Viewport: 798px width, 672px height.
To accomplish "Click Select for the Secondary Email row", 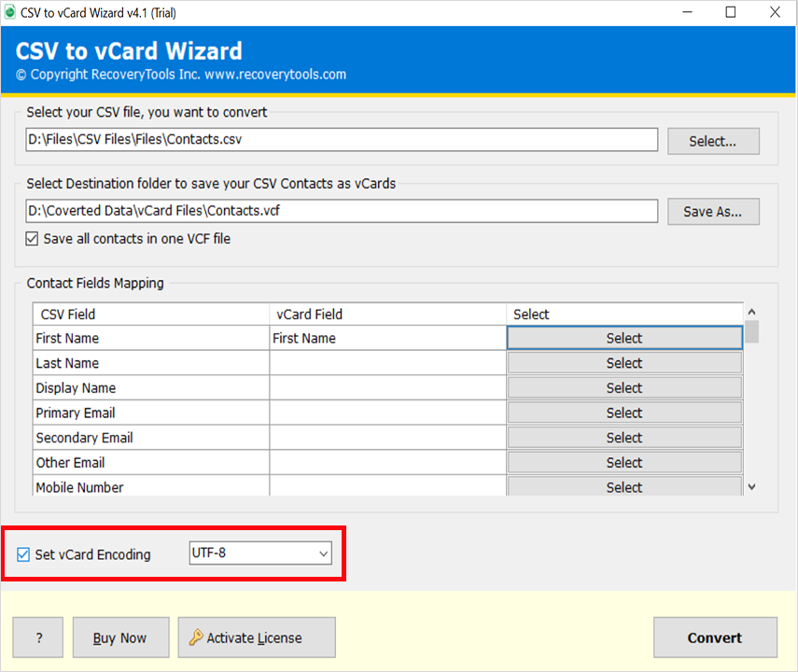I will [x=624, y=438].
